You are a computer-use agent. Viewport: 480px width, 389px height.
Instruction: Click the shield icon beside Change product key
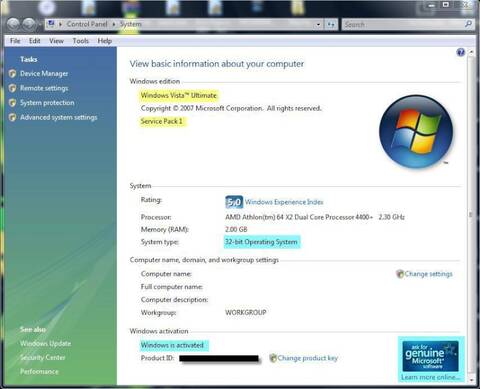click(x=273, y=358)
